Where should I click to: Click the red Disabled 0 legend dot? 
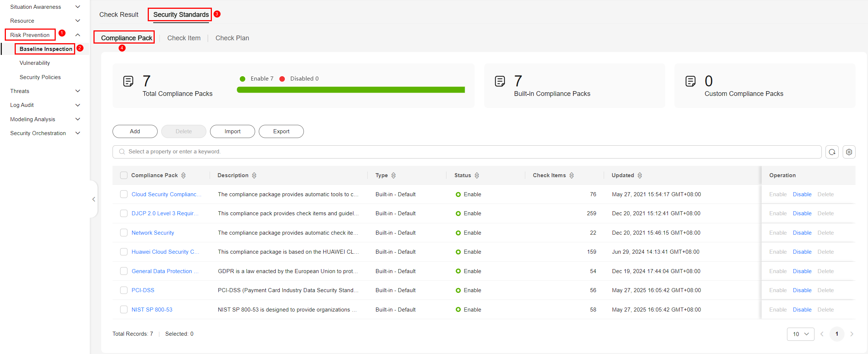[x=282, y=79]
